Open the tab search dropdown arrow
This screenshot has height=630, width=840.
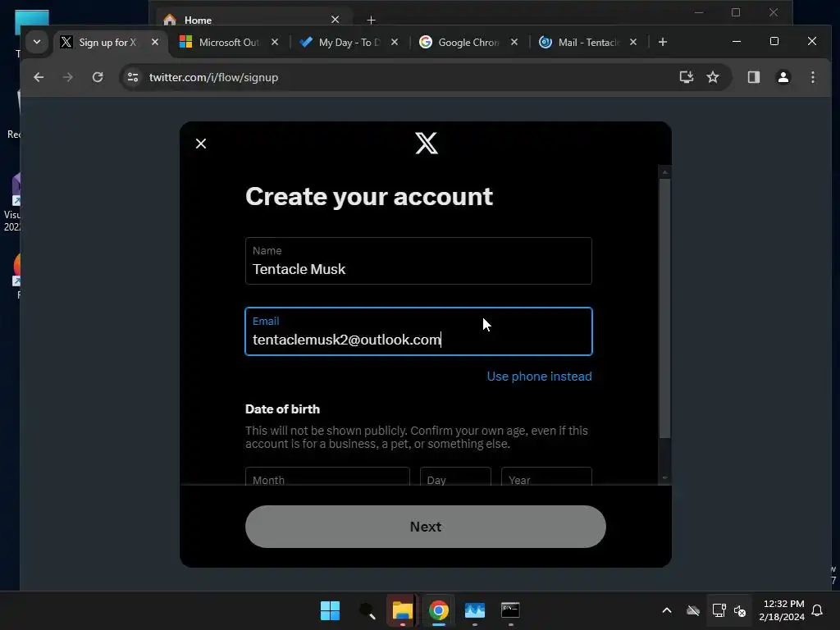[36, 42]
